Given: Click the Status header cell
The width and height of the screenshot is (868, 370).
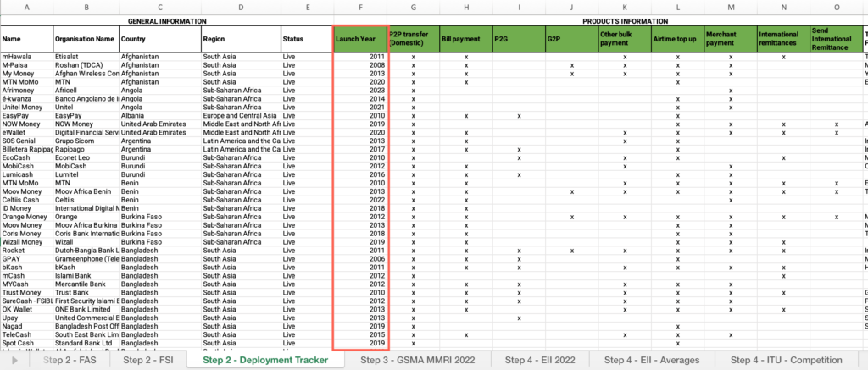Looking at the screenshot, I should [x=307, y=39].
